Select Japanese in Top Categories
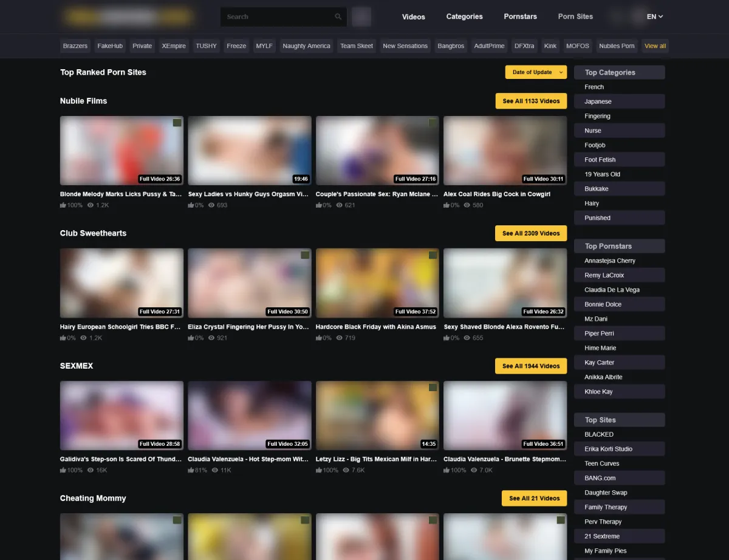729x560 pixels. [598, 101]
